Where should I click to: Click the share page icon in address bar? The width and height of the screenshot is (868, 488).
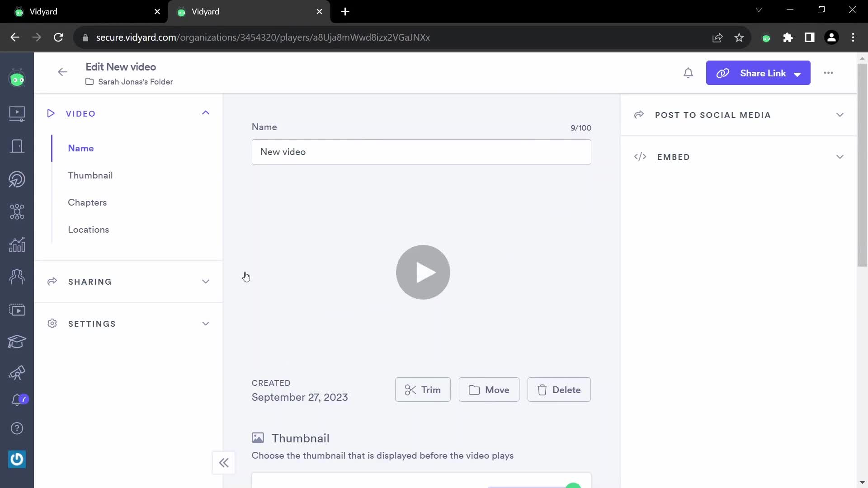(717, 38)
